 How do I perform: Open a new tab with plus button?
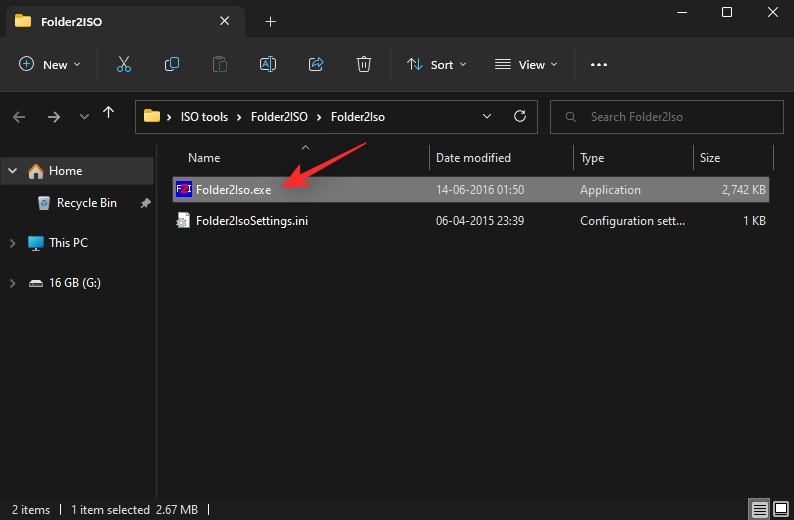270,21
